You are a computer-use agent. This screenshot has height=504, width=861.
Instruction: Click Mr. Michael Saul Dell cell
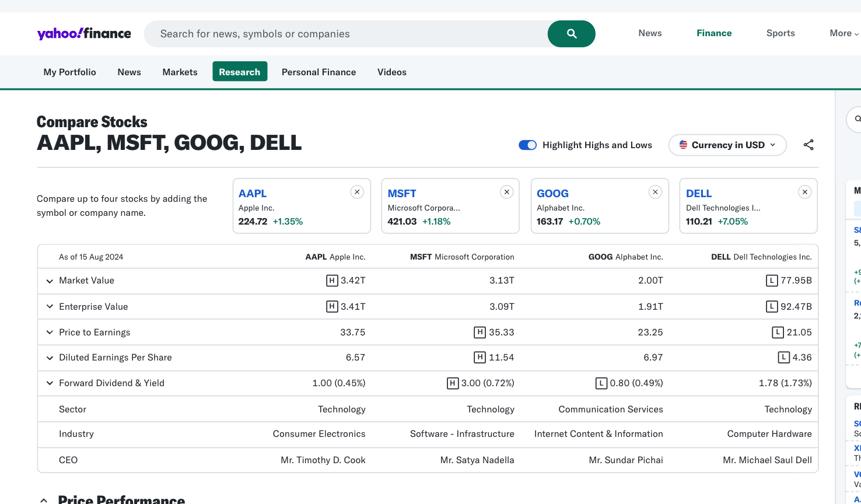pos(767,460)
